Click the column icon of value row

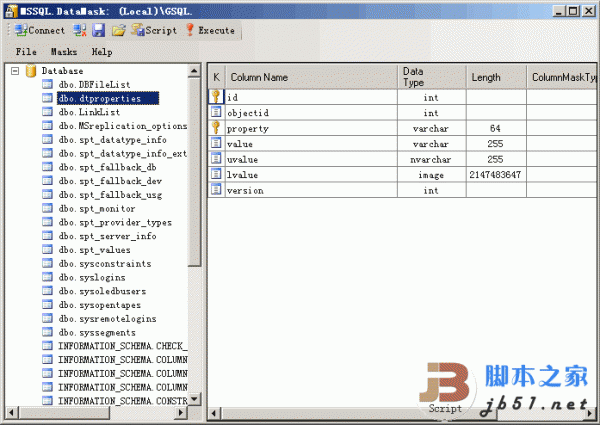(216, 143)
